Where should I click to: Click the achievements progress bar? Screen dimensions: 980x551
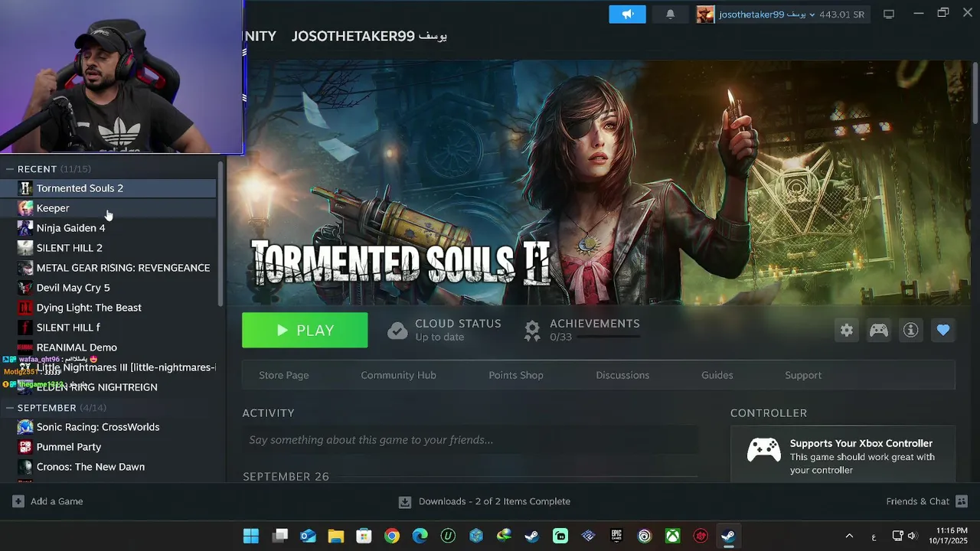pyautogui.click(x=609, y=337)
